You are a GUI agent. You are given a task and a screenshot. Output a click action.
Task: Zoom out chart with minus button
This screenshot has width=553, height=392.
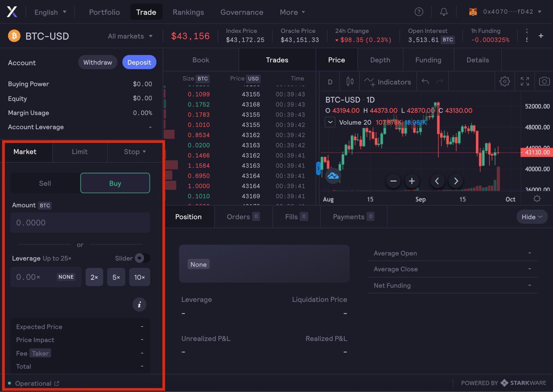coord(393,181)
